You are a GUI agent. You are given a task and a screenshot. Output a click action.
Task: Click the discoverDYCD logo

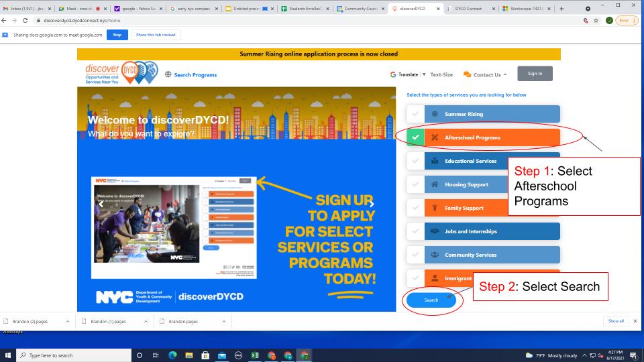tap(121, 72)
